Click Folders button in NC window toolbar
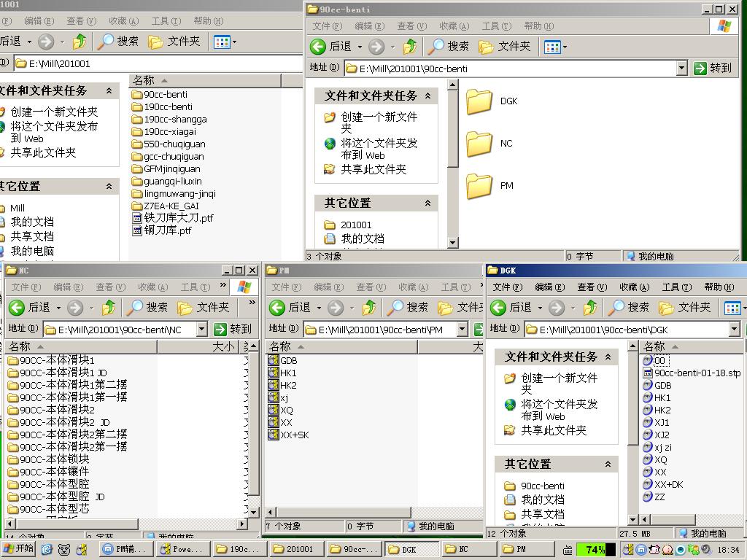 (204, 308)
